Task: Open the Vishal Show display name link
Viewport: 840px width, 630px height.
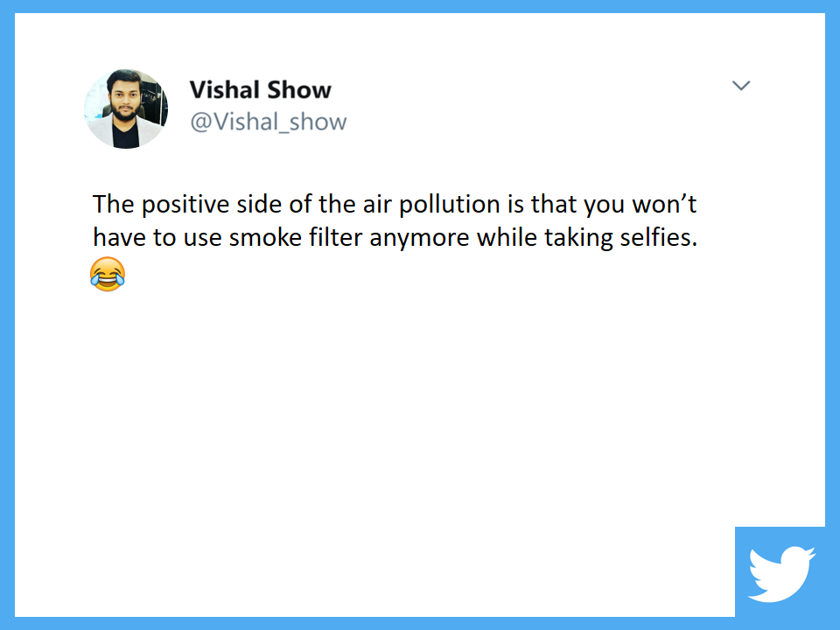Action: point(261,89)
